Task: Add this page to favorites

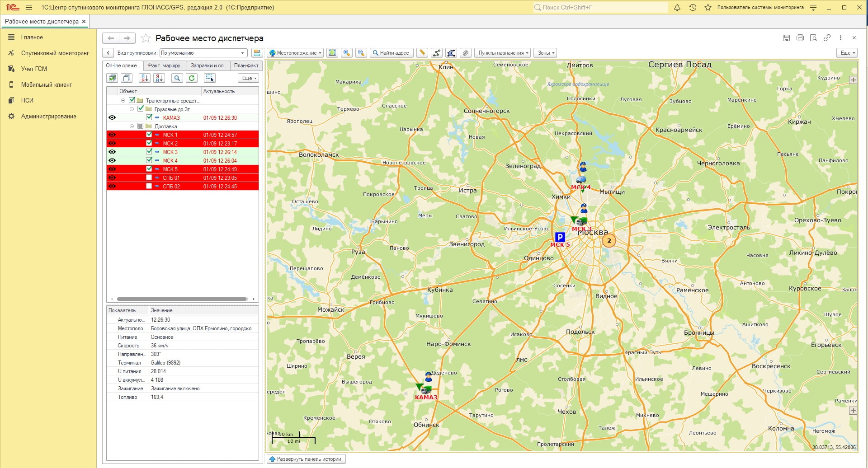Action: (x=146, y=38)
